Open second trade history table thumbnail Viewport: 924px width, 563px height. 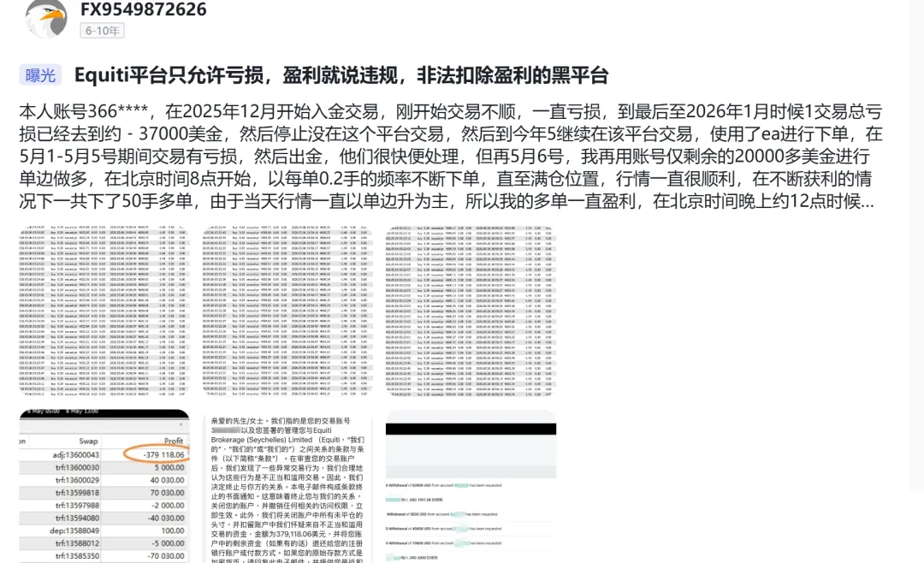point(287,310)
